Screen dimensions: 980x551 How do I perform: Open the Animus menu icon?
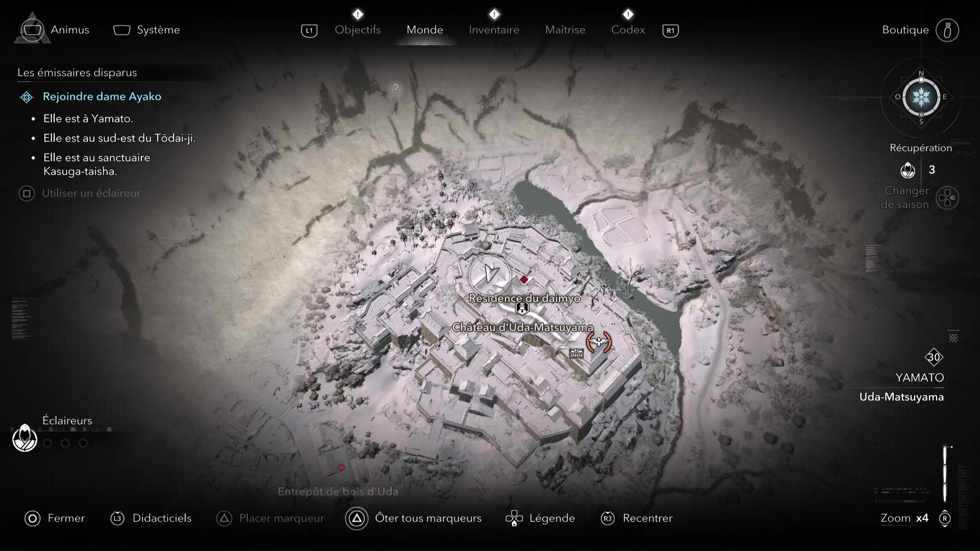(x=32, y=30)
